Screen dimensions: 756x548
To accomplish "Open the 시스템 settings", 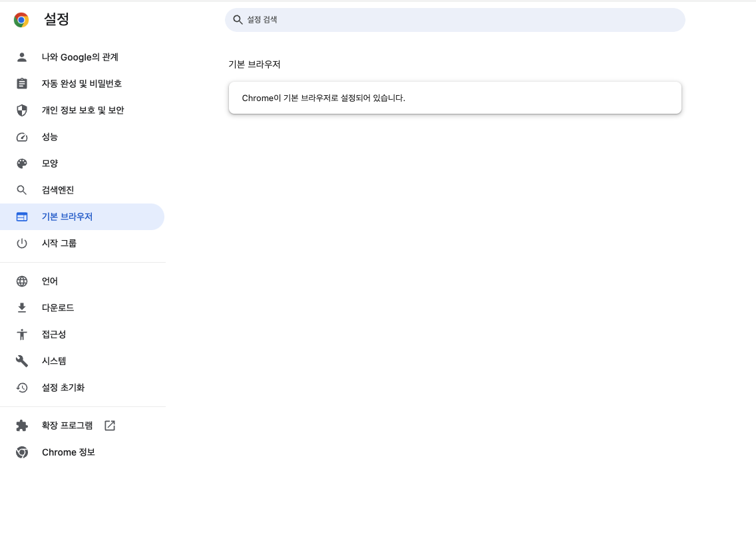I will pos(82,361).
